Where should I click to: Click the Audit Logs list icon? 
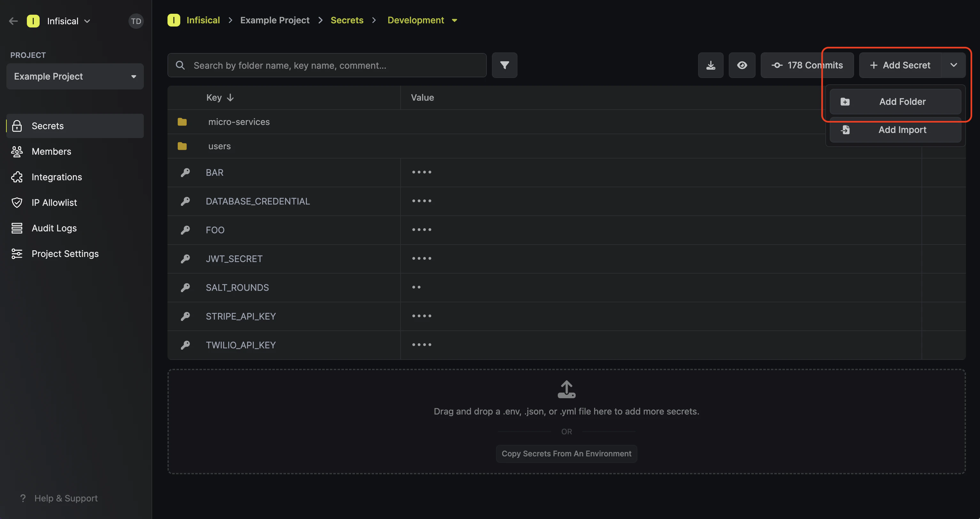point(17,228)
